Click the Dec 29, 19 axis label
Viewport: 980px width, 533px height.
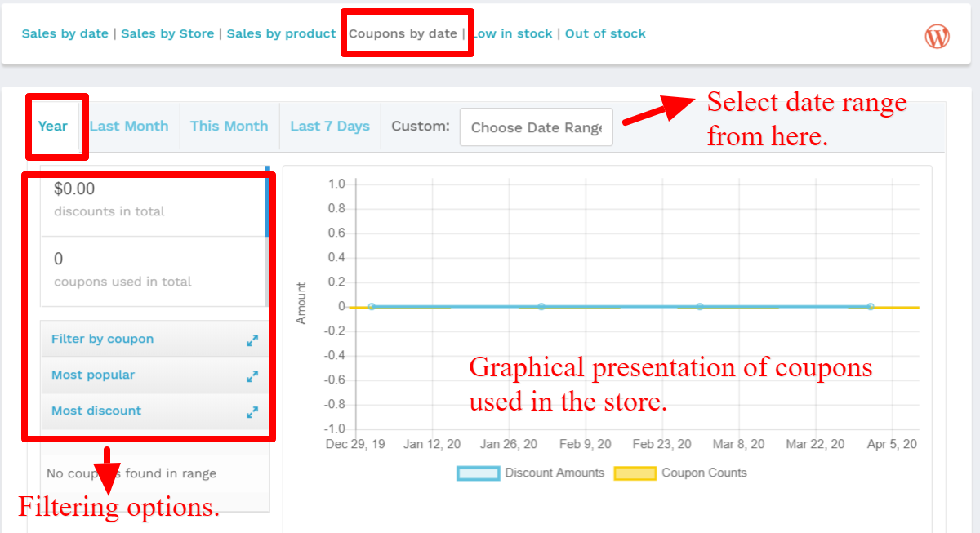pos(356,444)
